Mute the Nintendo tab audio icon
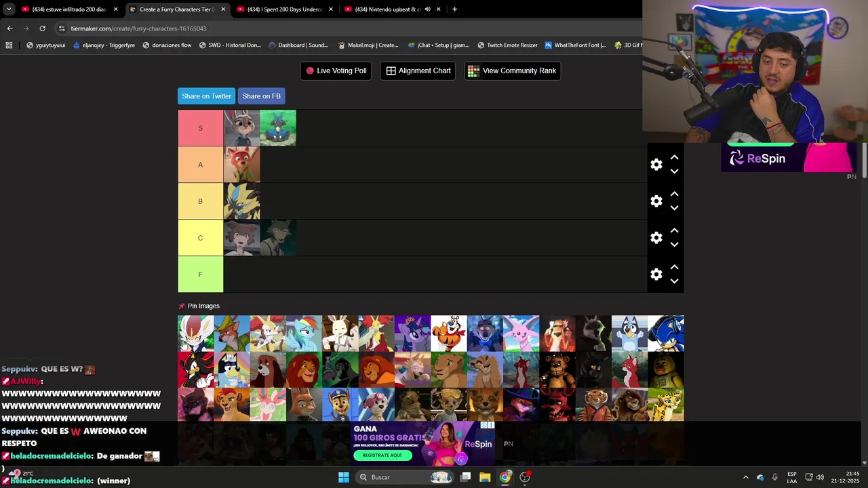Viewport: 868px width, 488px height. (x=427, y=9)
